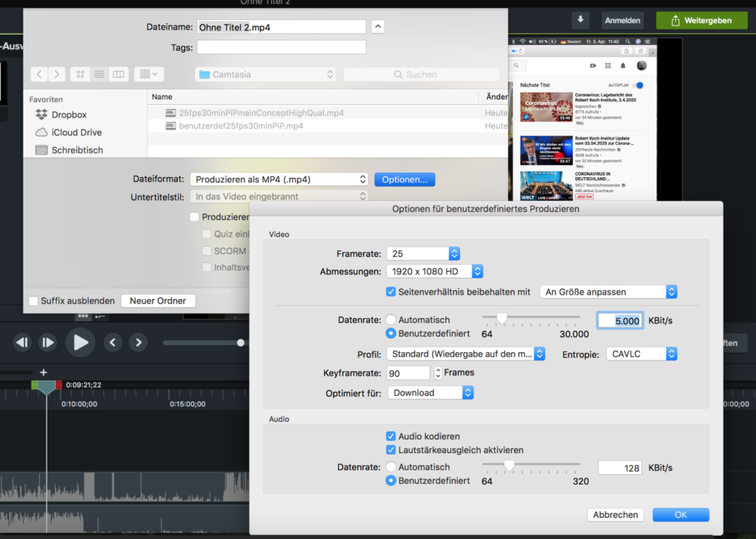Switch file dialog to icon grid view
Image resolution: width=756 pixels, height=539 pixels.
pos(80,75)
